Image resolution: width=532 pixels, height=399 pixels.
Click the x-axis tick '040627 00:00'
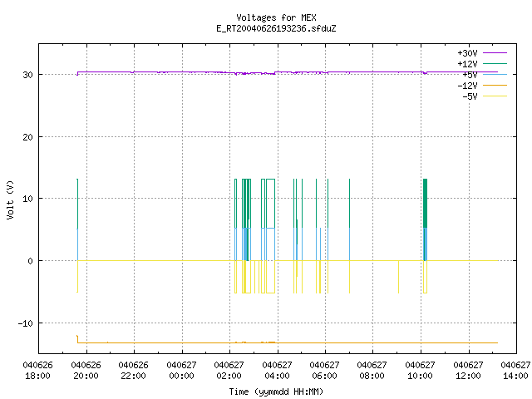tap(181, 371)
